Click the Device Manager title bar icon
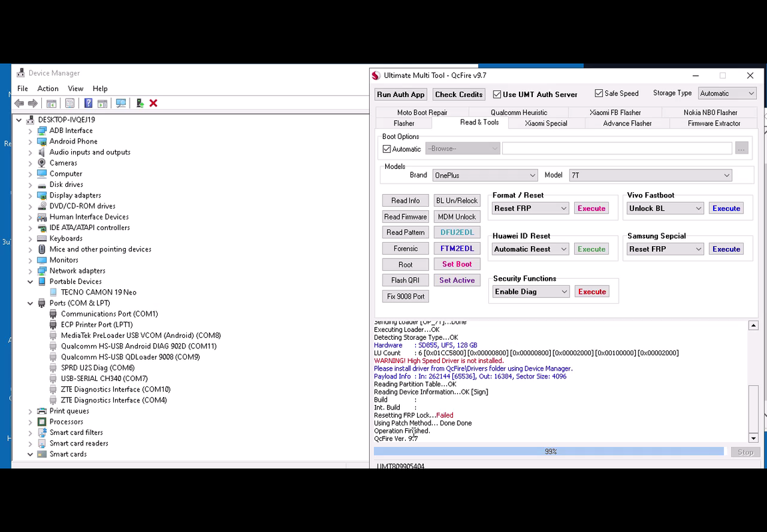Image resolution: width=767 pixels, height=532 pixels. [x=21, y=73]
